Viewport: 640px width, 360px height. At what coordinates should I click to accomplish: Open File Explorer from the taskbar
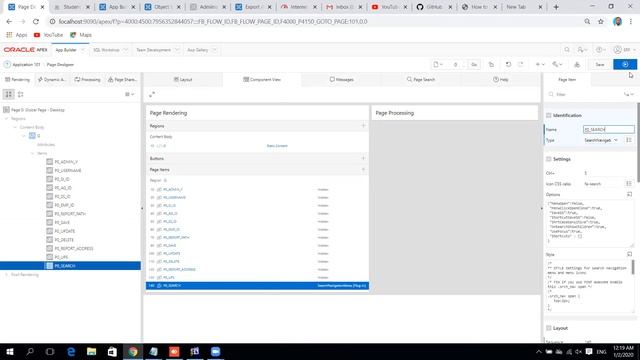click(91, 351)
